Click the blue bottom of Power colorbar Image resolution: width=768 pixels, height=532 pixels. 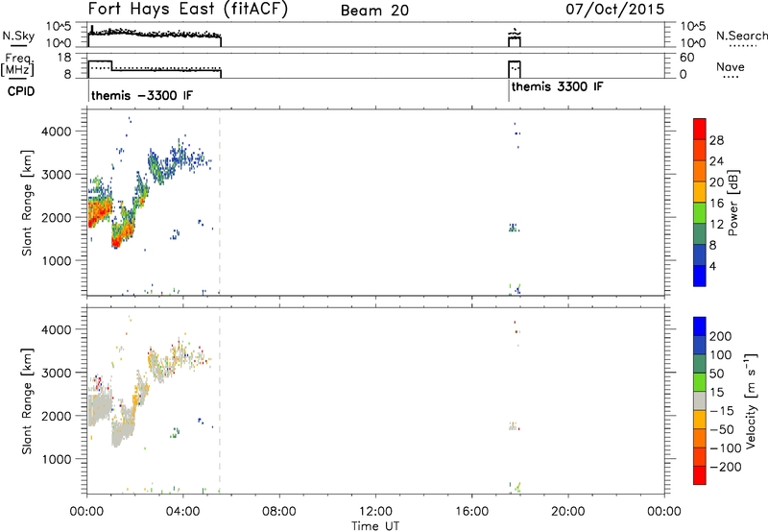click(x=700, y=276)
